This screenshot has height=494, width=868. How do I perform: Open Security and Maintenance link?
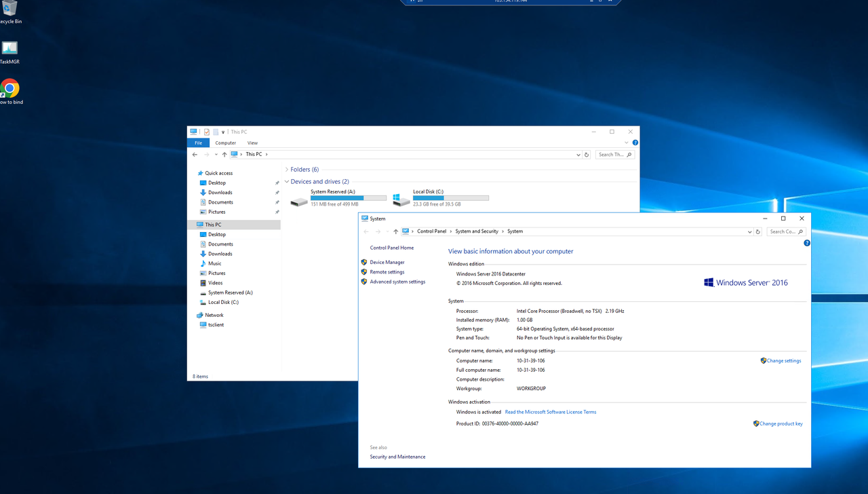point(397,457)
